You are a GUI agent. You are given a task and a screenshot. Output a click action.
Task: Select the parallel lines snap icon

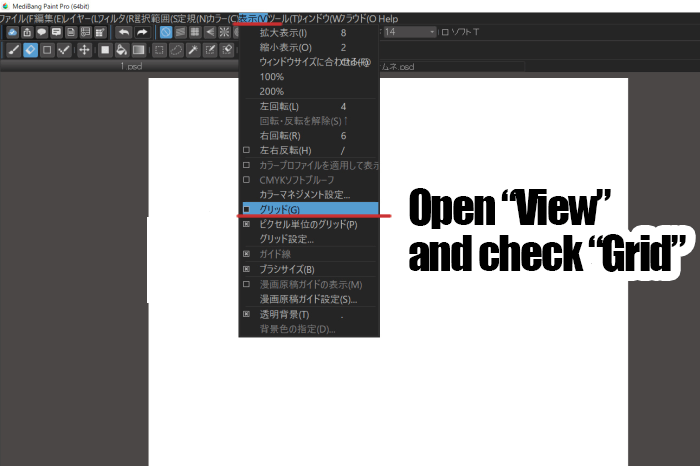pos(180,32)
